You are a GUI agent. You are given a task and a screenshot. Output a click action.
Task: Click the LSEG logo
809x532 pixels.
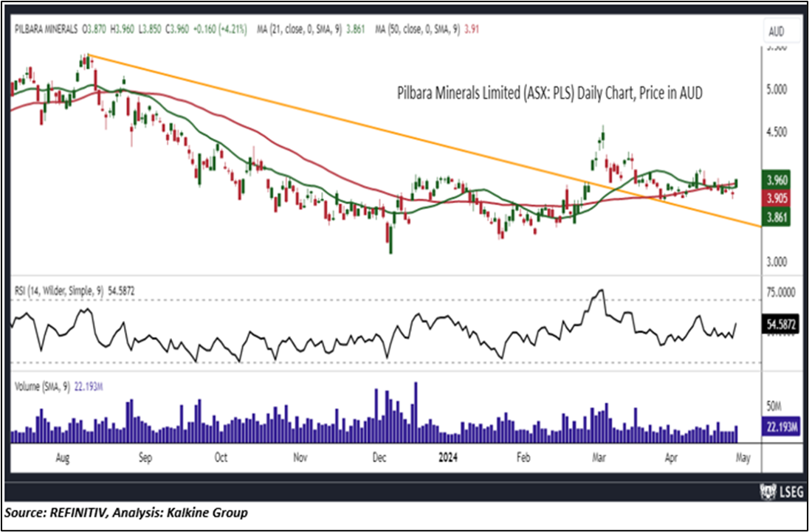click(782, 492)
